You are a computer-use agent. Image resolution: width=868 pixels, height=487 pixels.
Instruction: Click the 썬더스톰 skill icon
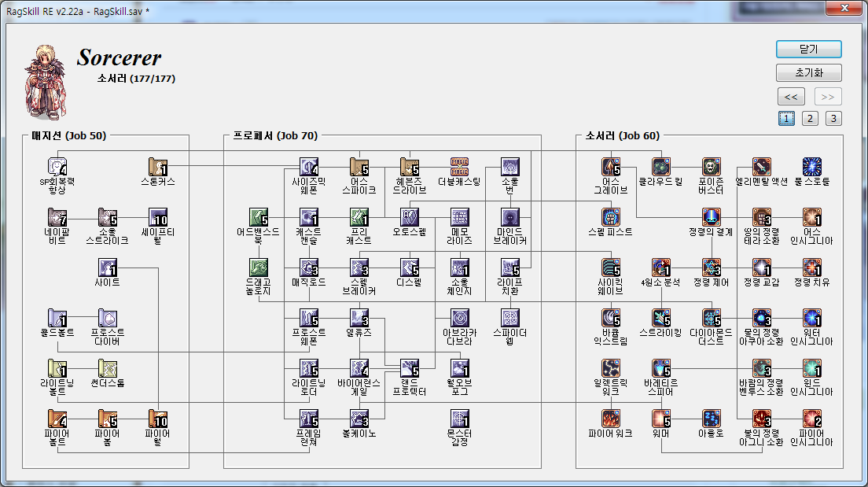[108, 368]
